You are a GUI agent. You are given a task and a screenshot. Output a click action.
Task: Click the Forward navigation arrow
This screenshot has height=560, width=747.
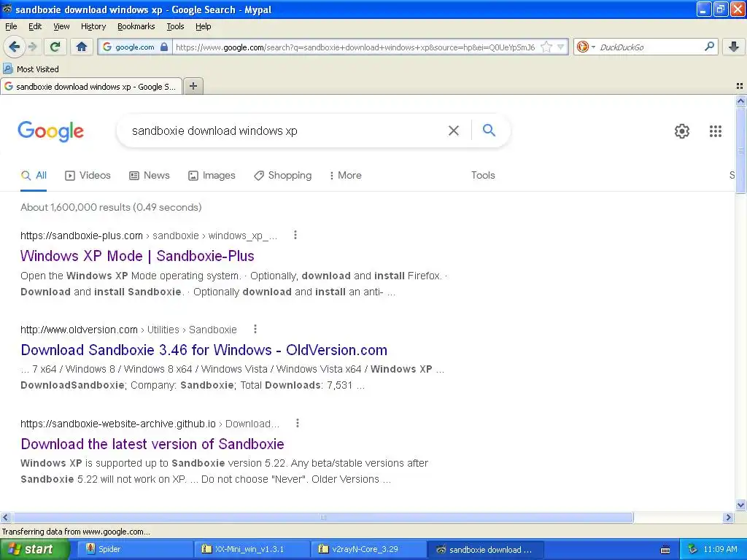[32, 47]
